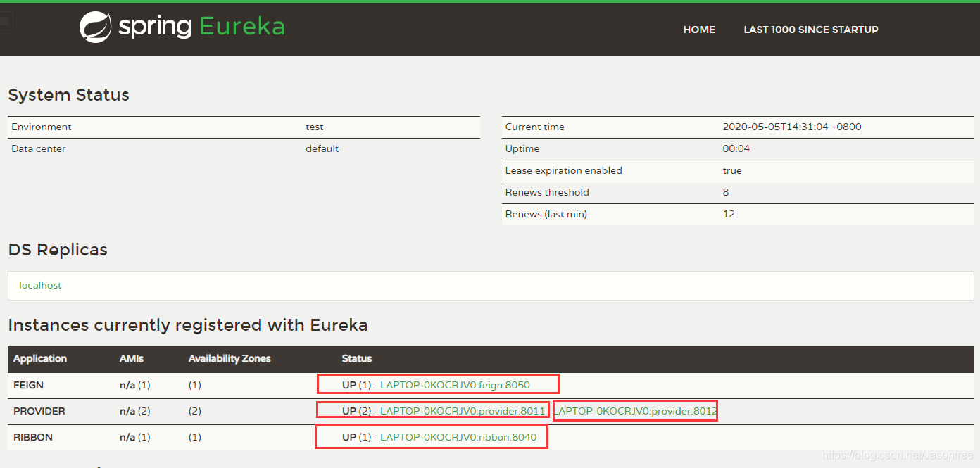Screen dimensions: 980x468
Task: Open LAPTOP-0KOCRJV0:feign:8050 instance link
Action: (x=455, y=385)
